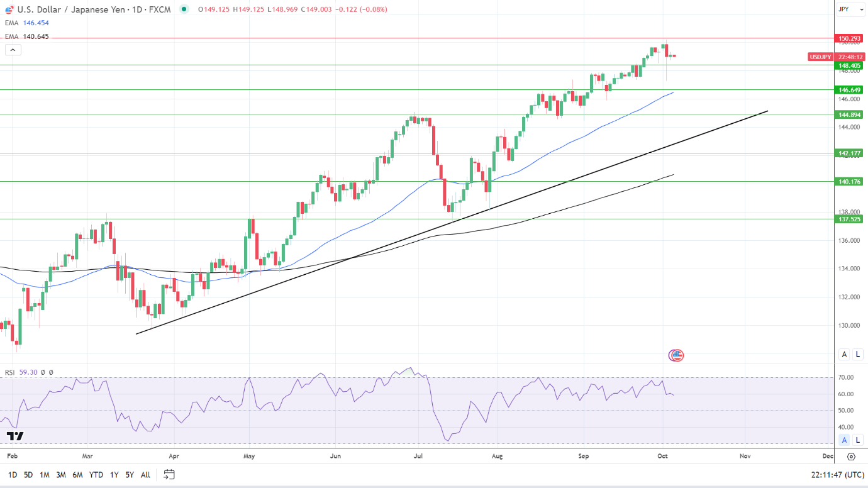Click the 150.293 red price label
The image size is (868, 488).
tap(850, 38)
